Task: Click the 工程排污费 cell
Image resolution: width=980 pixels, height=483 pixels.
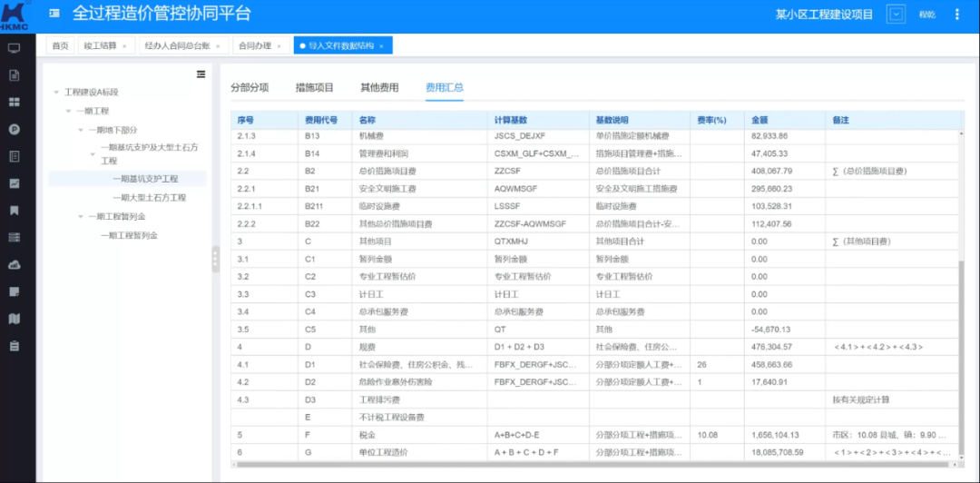Action: pos(419,399)
